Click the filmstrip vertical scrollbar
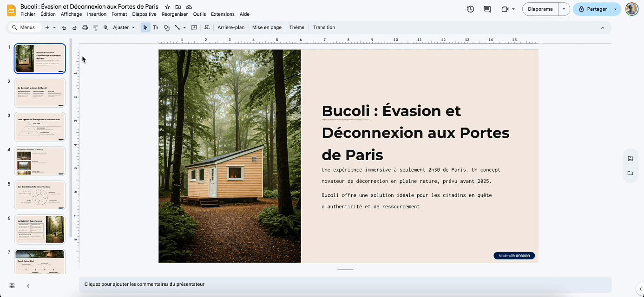 [71, 137]
